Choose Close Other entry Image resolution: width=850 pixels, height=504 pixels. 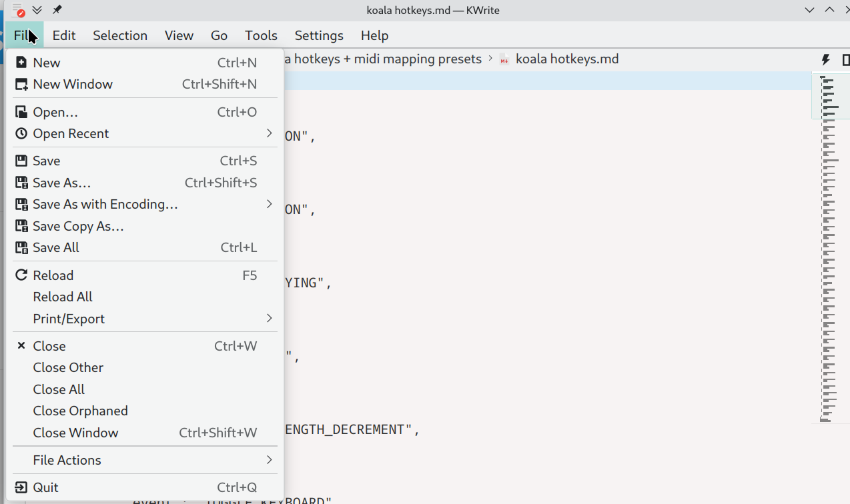pos(145,367)
